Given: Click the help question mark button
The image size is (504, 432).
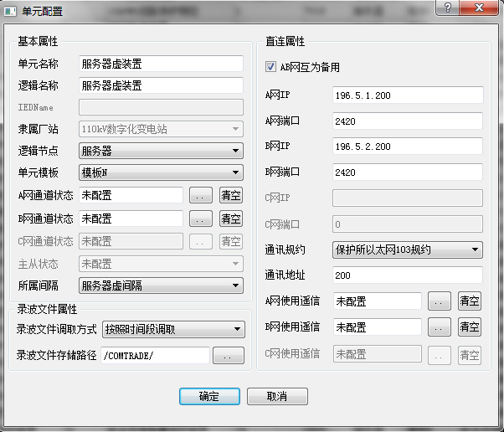Looking at the screenshot, I should pyautogui.click(x=449, y=8).
